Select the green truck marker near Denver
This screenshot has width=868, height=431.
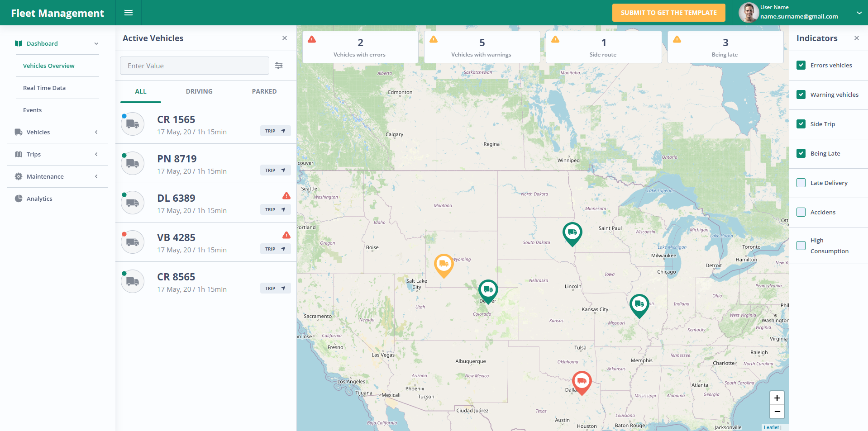(488, 291)
